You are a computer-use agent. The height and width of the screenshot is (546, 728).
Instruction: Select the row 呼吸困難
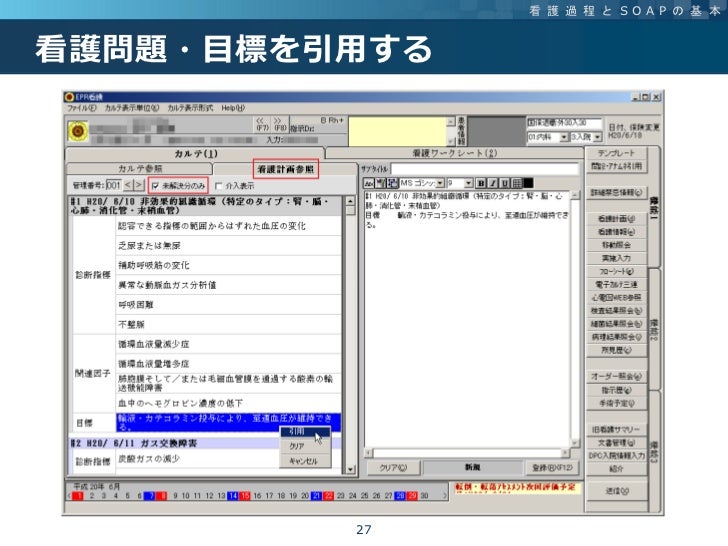[x=228, y=305]
